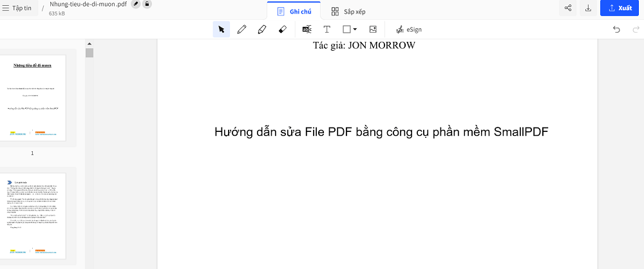Select the highlighter marker tool

pyautogui.click(x=262, y=30)
